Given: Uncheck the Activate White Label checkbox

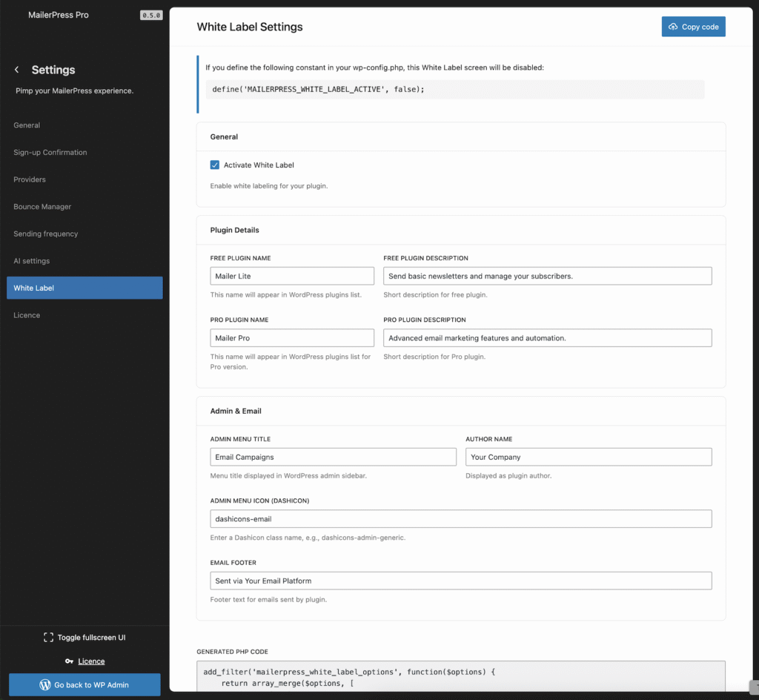Looking at the screenshot, I should (x=215, y=165).
